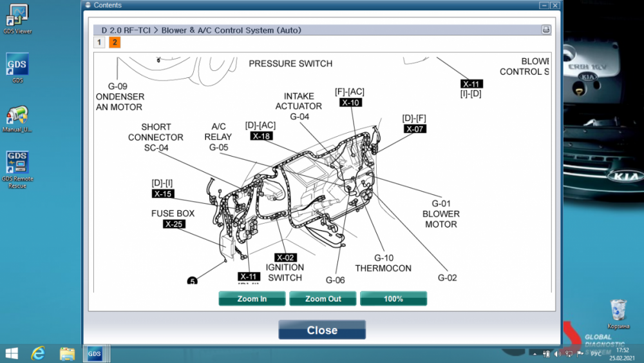Click the GDS button in the taskbar

pyautogui.click(x=95, y=353)
